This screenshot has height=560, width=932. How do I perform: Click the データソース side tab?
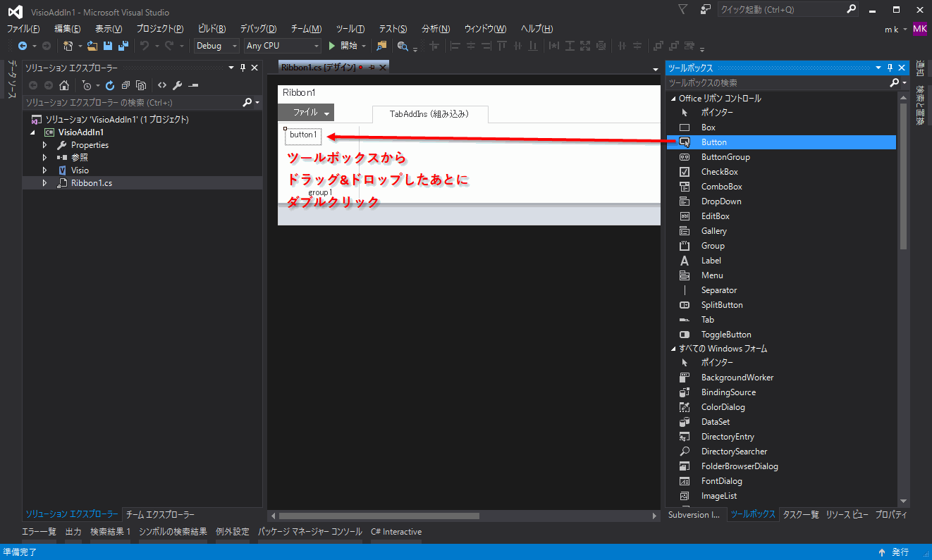coord(12,80)
